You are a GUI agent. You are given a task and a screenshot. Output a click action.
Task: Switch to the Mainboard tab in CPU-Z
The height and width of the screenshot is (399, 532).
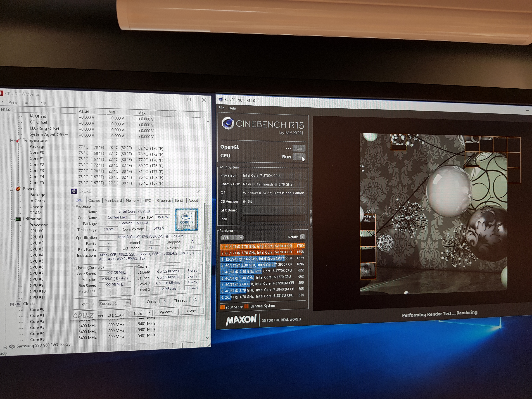pos(113,200)
